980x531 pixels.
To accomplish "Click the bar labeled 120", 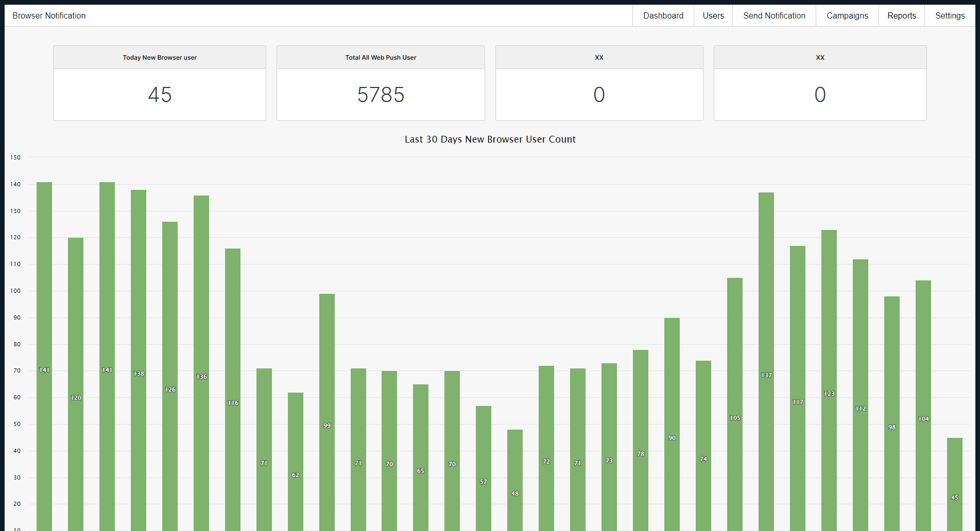I will tap(76, 384).
